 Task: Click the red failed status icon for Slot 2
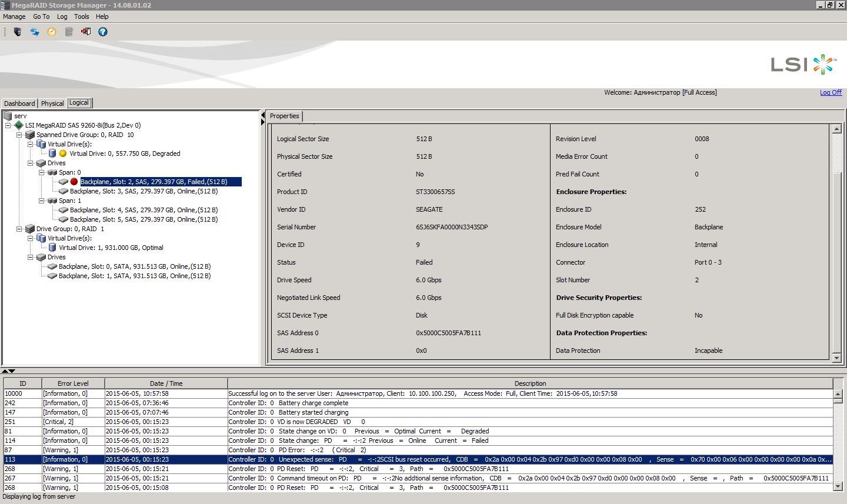point(74,182)
